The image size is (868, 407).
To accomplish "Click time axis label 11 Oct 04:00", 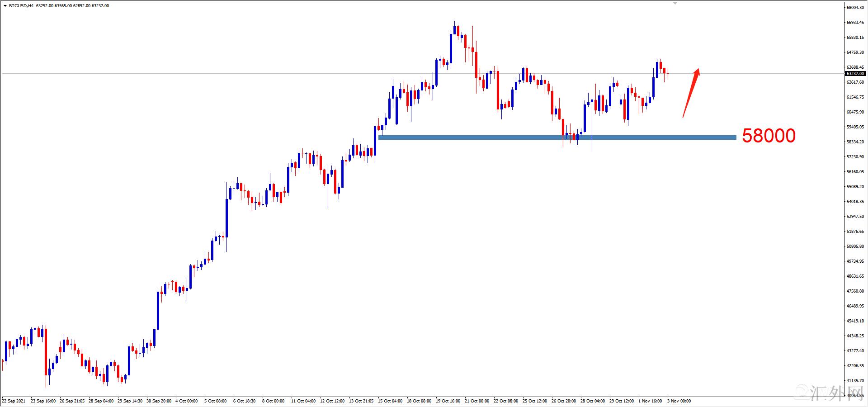I will coord(303,401).
